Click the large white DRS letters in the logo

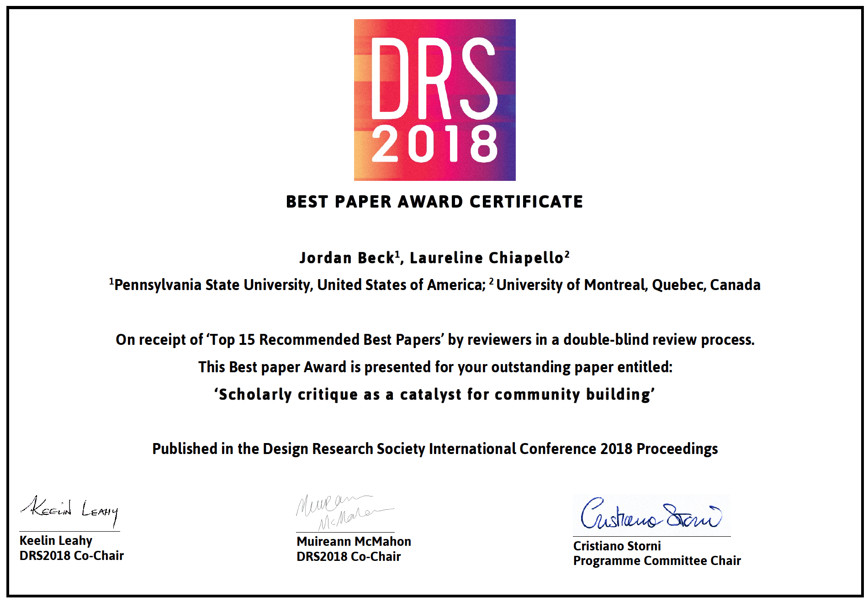click(434, 78)
